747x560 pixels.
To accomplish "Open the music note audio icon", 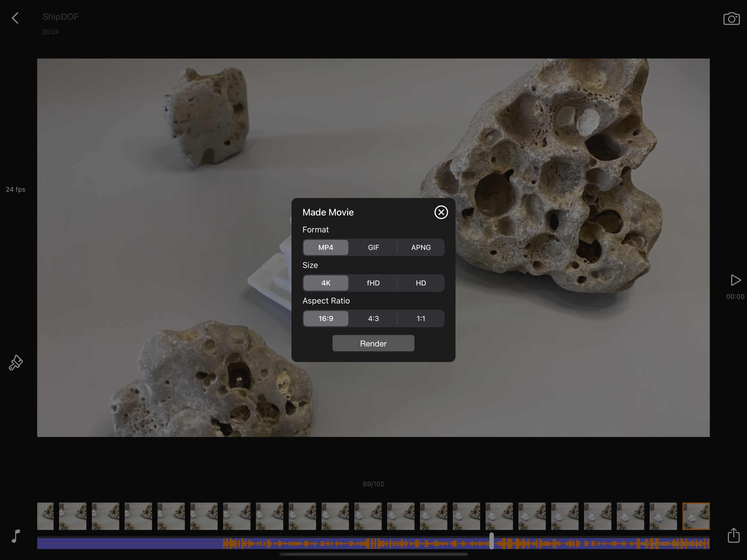I will (x=16, y=536).
